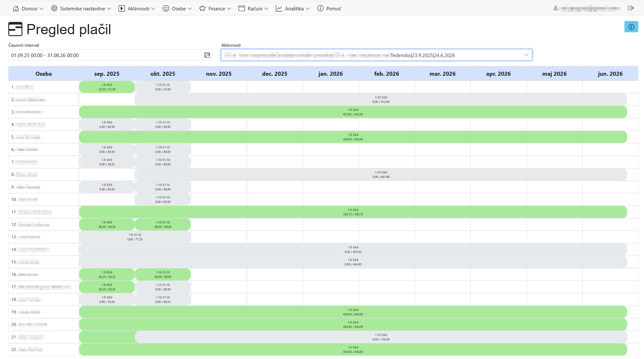Expand the Aktivnosti filter dropdown
Viewport: 644px width, 359px height.
coord(526,55)
